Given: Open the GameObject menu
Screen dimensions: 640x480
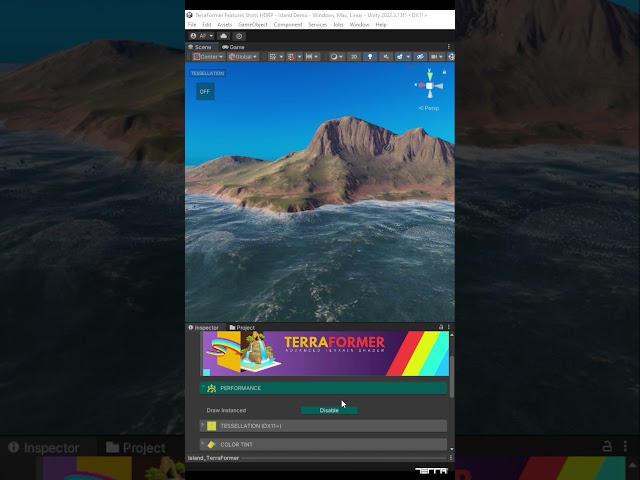Looking at the screenshot, I should pos(253,24).
